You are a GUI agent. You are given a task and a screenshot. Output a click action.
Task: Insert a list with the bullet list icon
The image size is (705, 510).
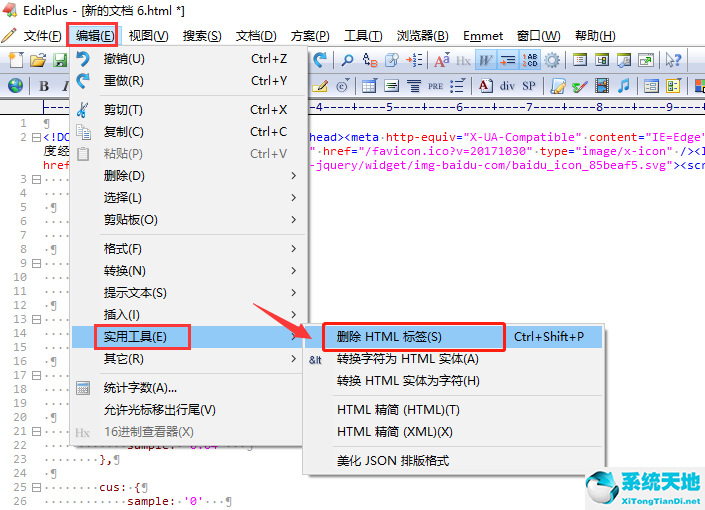pos(457,85)
